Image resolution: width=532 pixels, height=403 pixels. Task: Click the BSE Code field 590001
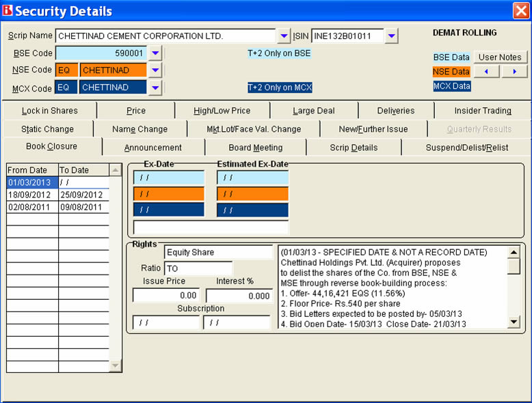point(101,53)
